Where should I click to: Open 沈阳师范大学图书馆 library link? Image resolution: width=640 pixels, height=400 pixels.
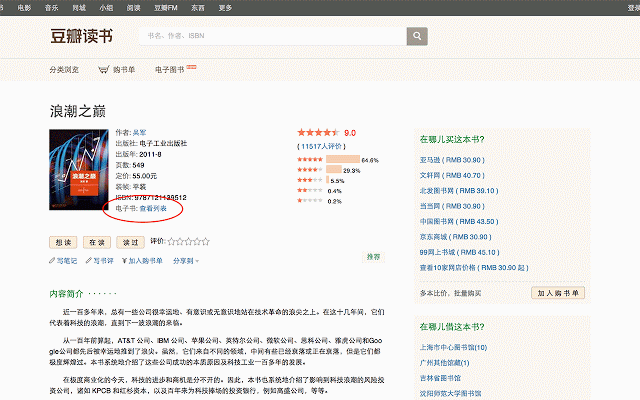(x=450, y=393)
